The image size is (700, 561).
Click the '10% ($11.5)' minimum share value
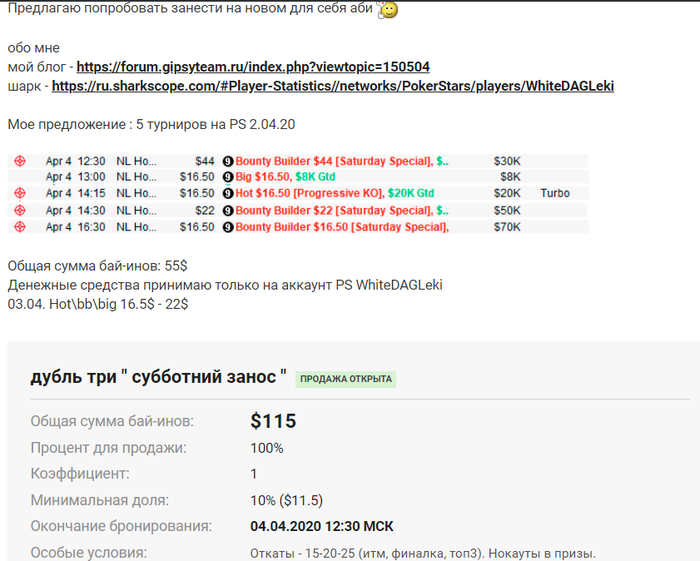[287, 500]
